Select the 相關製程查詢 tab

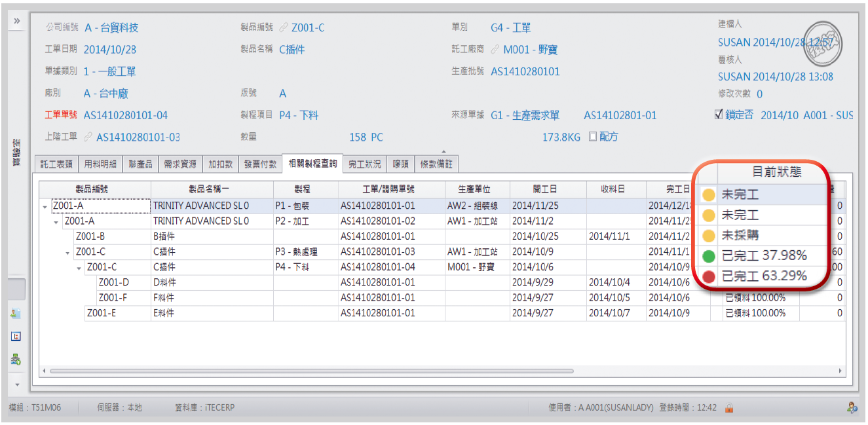[x=312, y=163]
